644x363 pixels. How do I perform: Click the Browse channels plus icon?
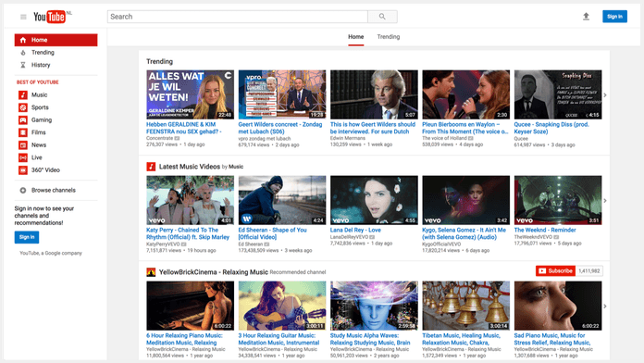(23, 191)
